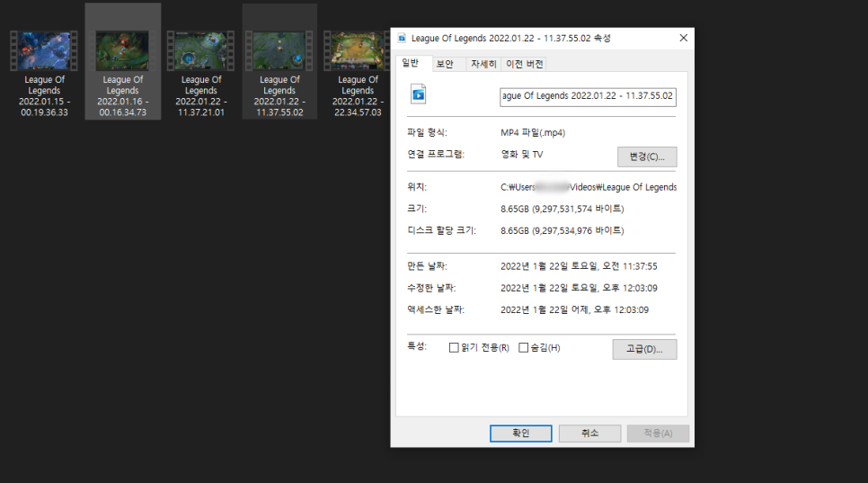Select video thumbnail dated 2022.01.22 - 11.37.21.01
The width and height of the screenshot is (868, 483).
click(x=201, y=51)
